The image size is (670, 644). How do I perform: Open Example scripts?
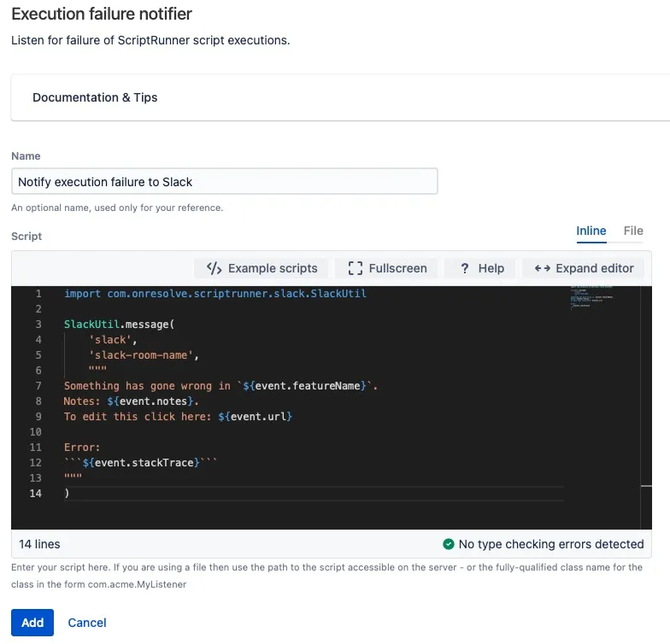click(262, 268)
